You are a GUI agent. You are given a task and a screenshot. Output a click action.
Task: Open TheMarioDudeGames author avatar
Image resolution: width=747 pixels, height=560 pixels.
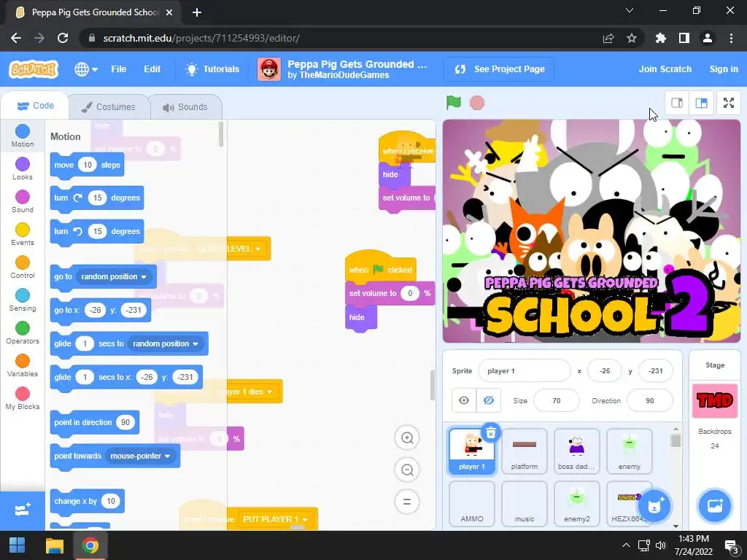pyautogui.click(x=269, y=69)
